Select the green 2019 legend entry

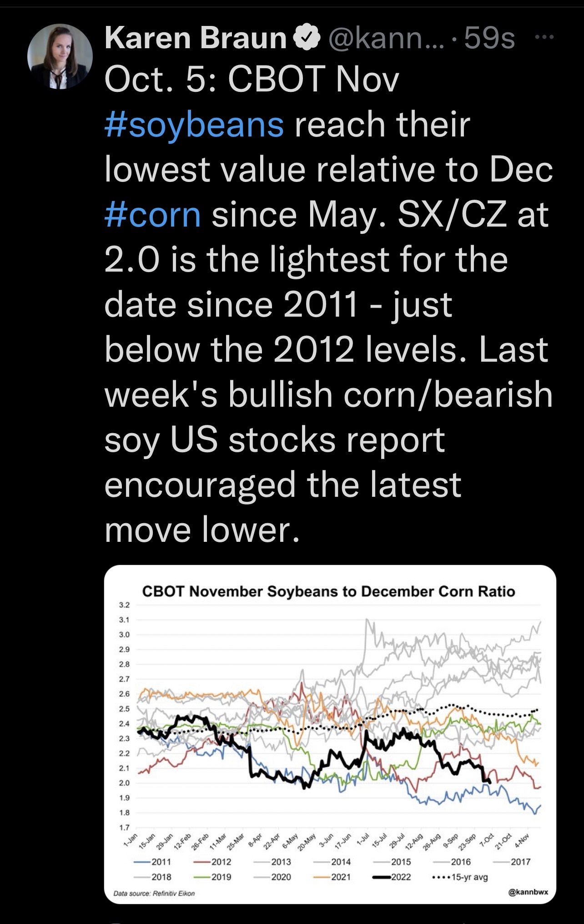coord(212,876)
